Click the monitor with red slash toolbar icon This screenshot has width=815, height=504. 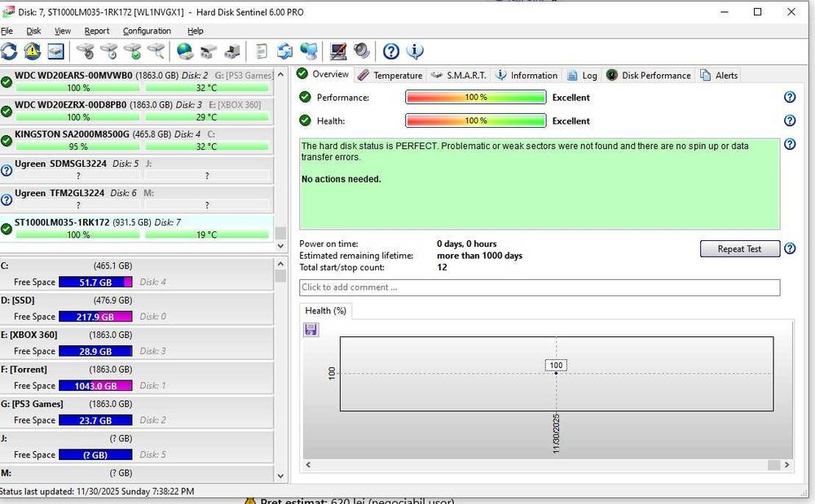click(338, 51)
